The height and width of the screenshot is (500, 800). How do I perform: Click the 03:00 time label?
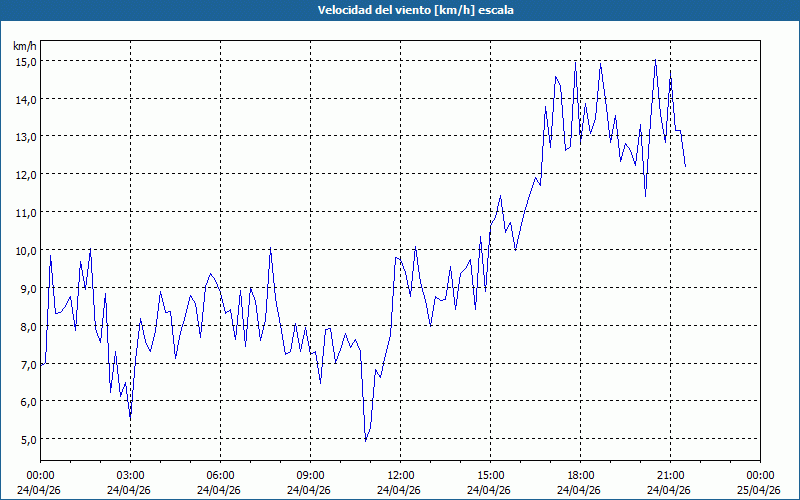[130, 475]
